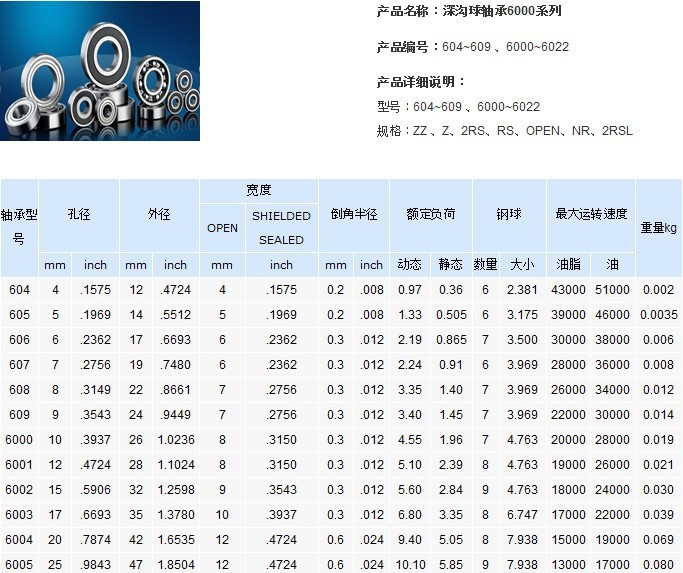Select model 604 in the first table row
This screenshot has height=573, width=683.
click(x=19, y=290)
